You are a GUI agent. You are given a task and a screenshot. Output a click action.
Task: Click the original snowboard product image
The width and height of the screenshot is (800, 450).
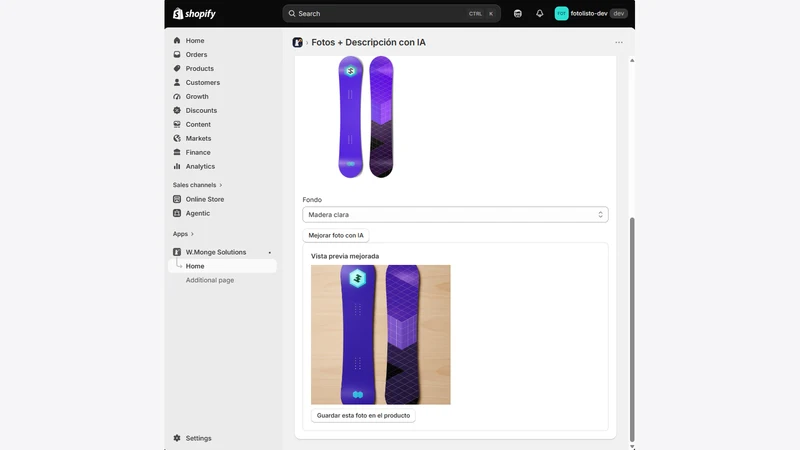[366, 117]
